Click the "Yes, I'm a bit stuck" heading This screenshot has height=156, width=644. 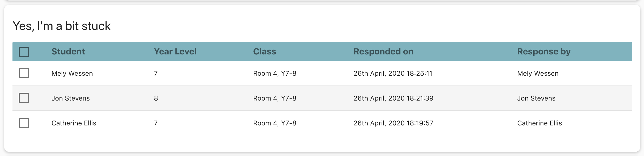click(62, 26)
